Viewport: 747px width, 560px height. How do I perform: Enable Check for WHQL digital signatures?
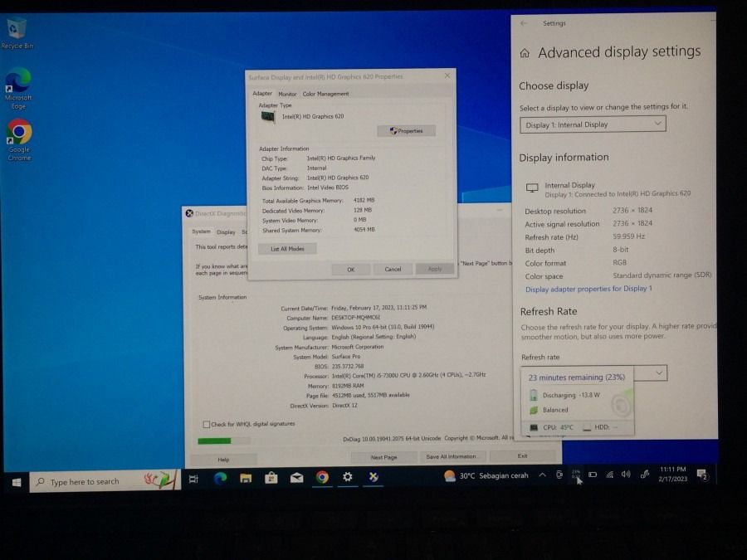pyautogui.click(x=206, y=422)
